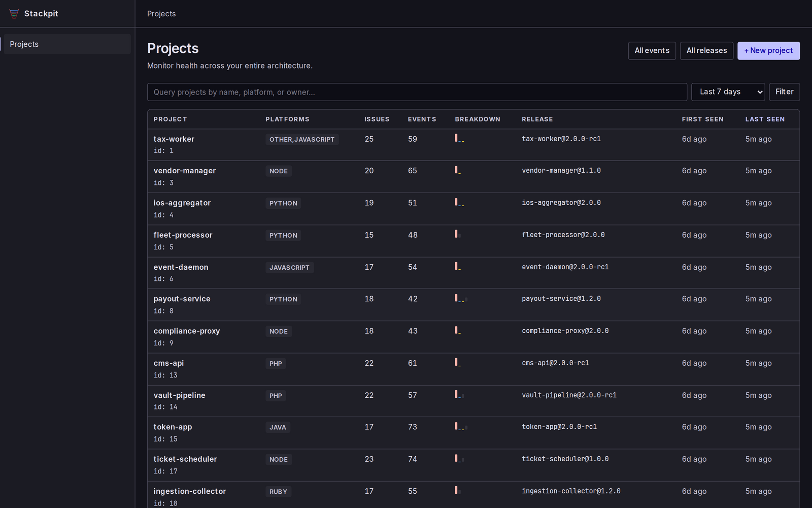This screenshot has height=508, width=812.
Task: Click the breakdown sparkline for vendor-manager
Action: coord(458,170)
